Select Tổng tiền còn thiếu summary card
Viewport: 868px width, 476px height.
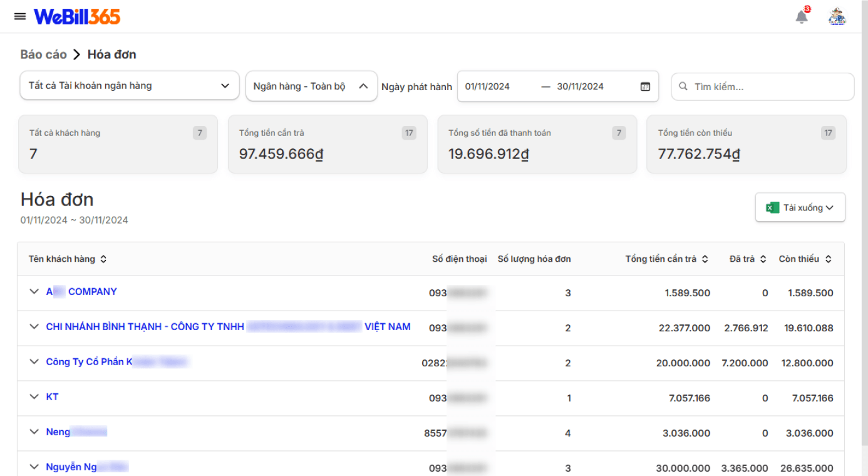click(x=747, y=144)
